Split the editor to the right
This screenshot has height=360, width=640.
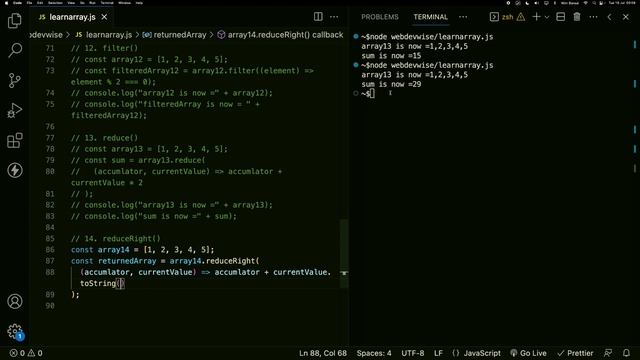(x=318, y=17)
